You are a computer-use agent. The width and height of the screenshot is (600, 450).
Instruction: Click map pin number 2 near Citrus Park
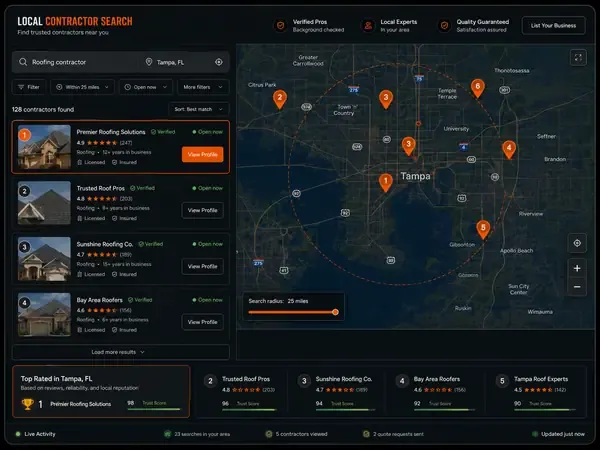click(x=280, y=99)
